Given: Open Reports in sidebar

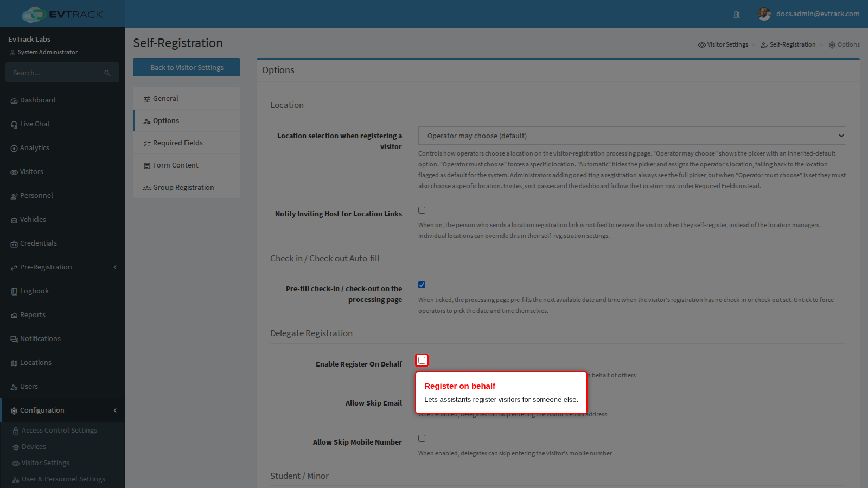Looking at the screenshot, I should (62, 315).
